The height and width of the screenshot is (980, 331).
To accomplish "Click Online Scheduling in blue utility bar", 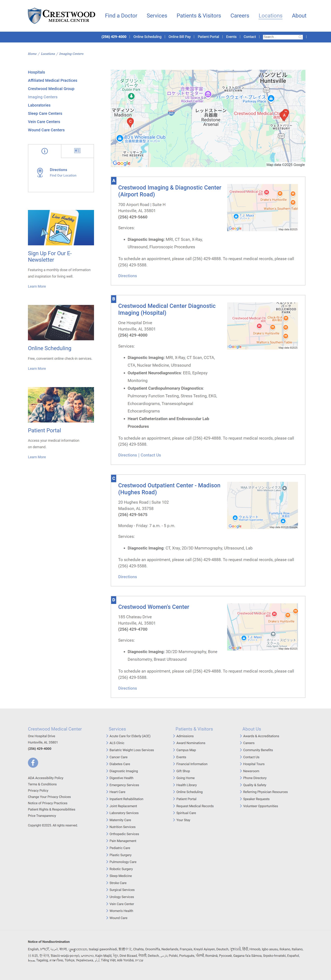I will click(147, 37).
